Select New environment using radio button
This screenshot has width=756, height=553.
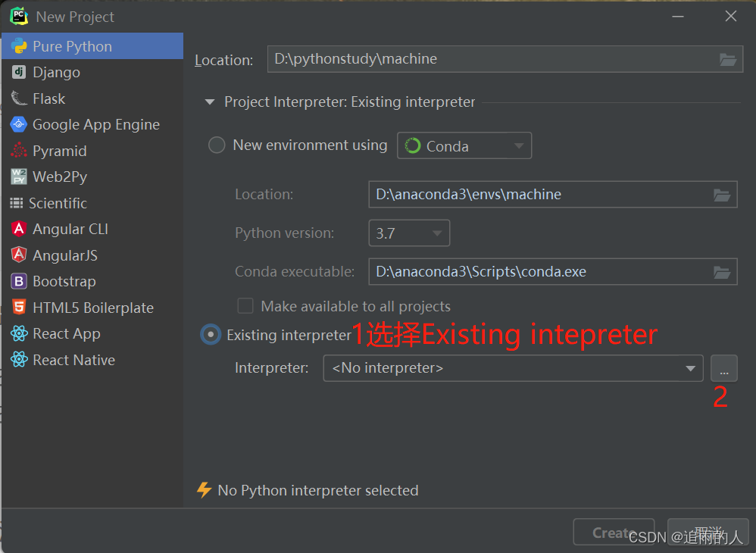(217, 145)
